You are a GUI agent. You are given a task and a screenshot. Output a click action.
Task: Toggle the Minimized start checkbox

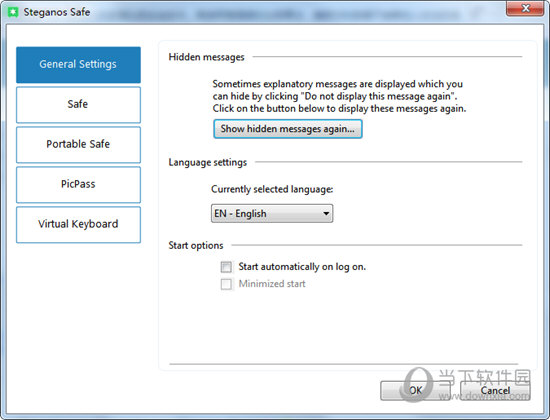(226, 284)
